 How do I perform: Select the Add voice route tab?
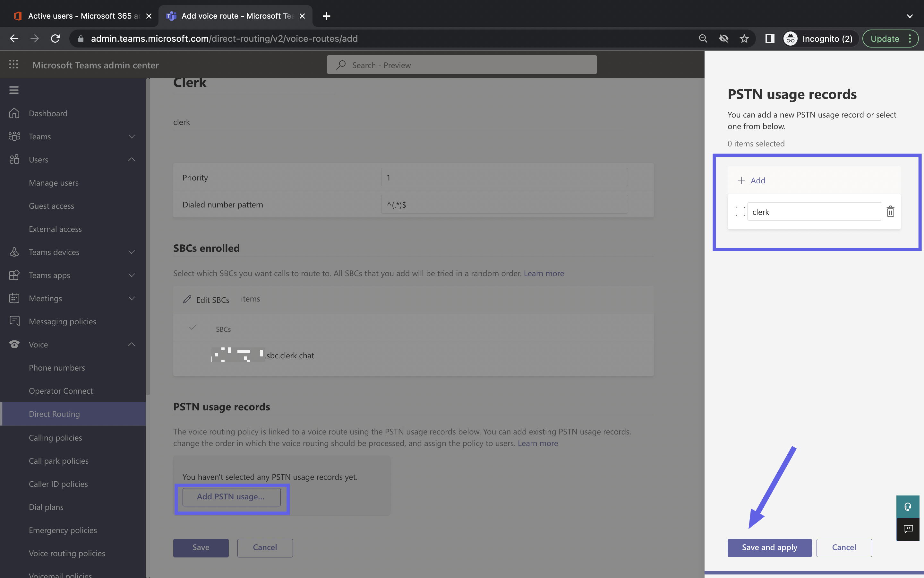(x=236, y=16)
